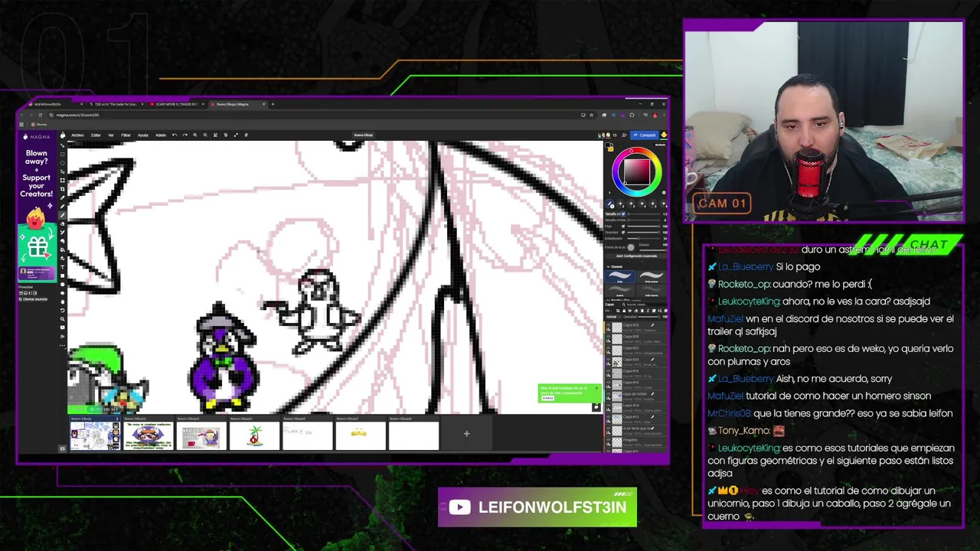Click the Chrome extensions puzzle icon
The height and width of the screenshot is (551, 980).
click(x=632, y=115)
